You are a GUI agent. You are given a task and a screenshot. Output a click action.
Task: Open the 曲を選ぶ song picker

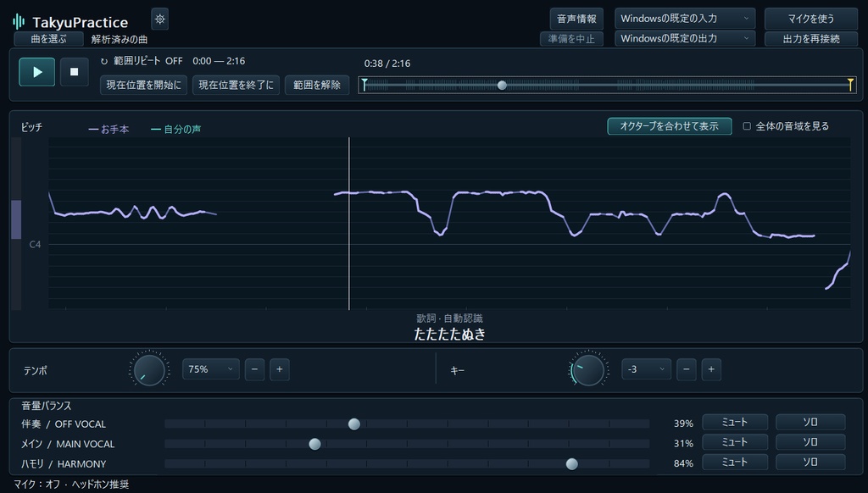click(x=48, y=39)
